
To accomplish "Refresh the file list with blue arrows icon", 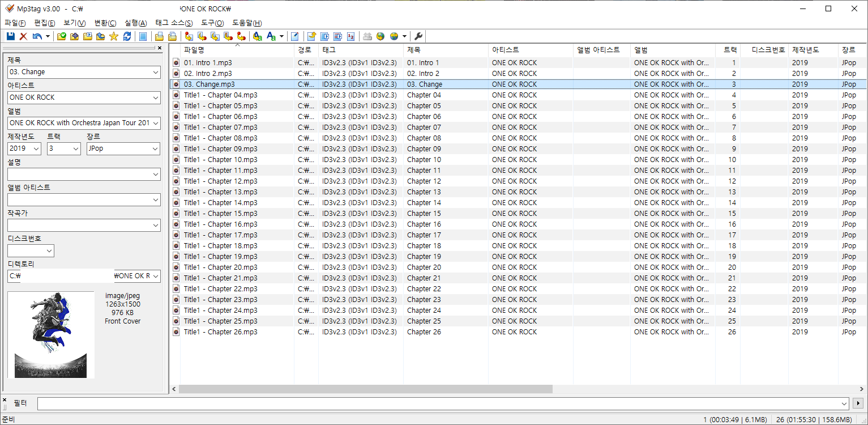I will point(127,36).
